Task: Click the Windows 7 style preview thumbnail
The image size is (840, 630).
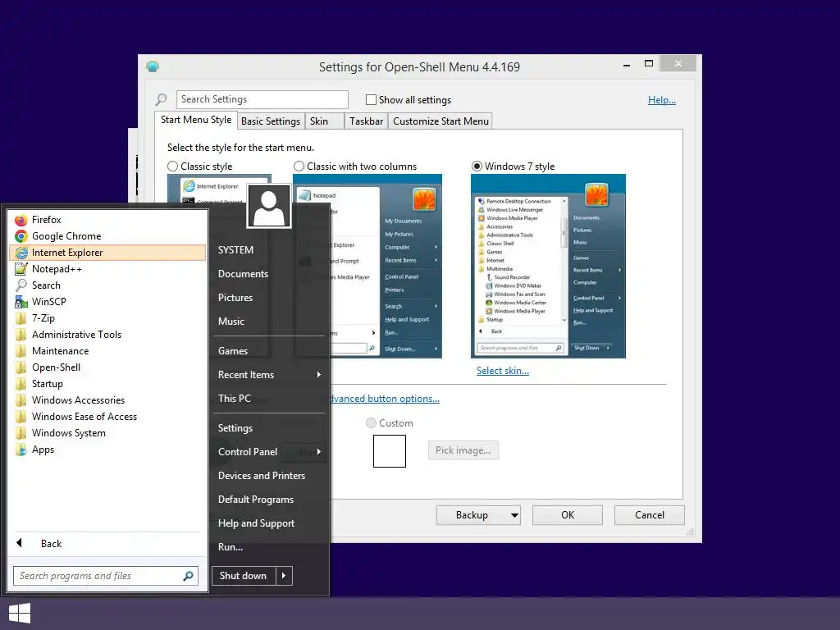Action: pyautogui.click(x=548, y=267)
